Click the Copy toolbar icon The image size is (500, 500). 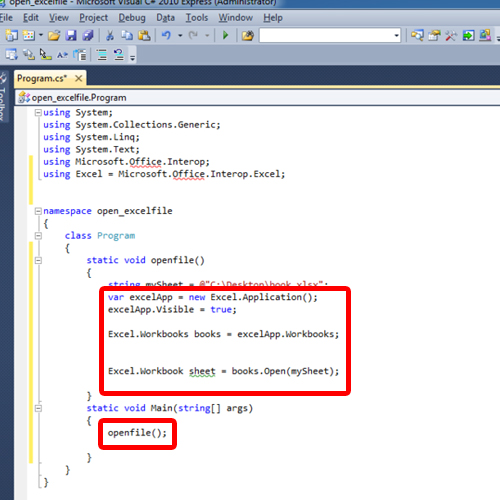(x=127, y=35)
